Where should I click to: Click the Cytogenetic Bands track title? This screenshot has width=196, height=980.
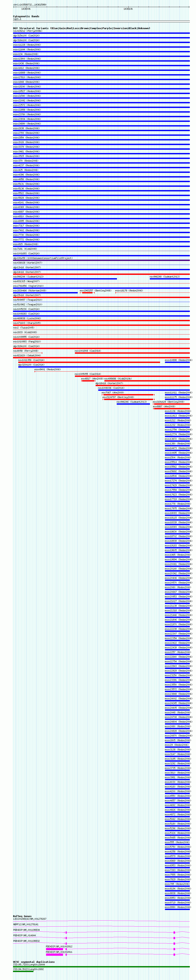point(26,16)
